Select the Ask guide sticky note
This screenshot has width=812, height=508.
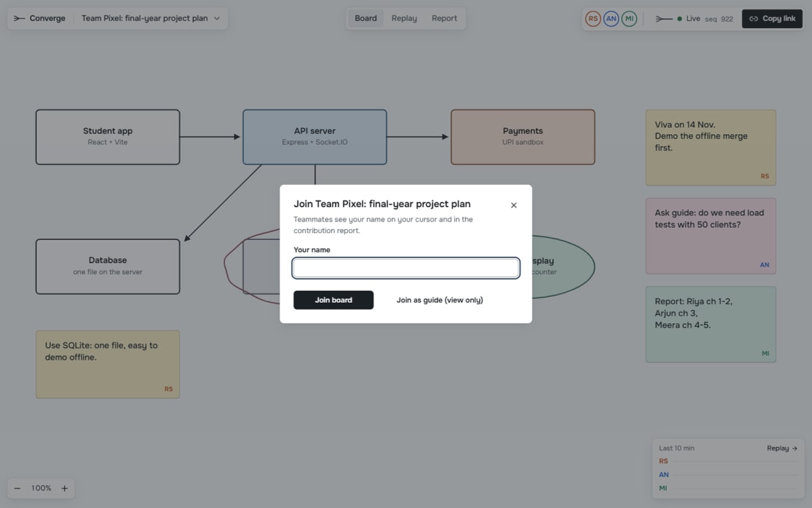[711, 236]
